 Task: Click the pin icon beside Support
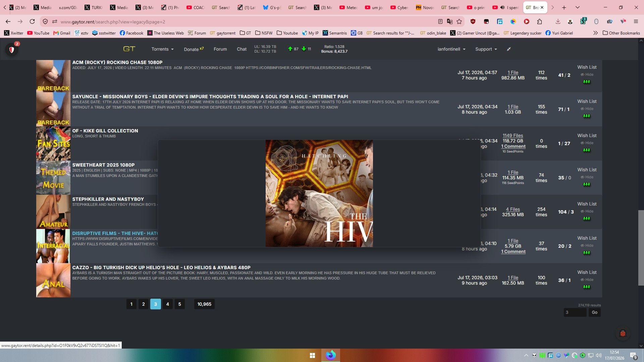click(508, 49)
